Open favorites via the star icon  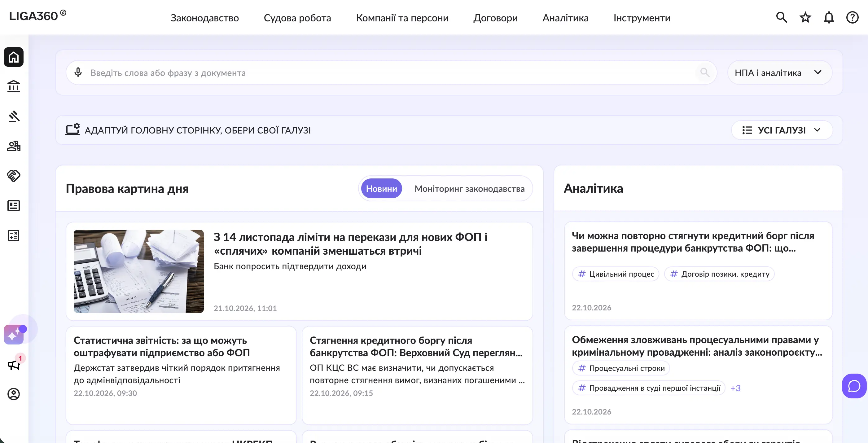coord(805,17)
